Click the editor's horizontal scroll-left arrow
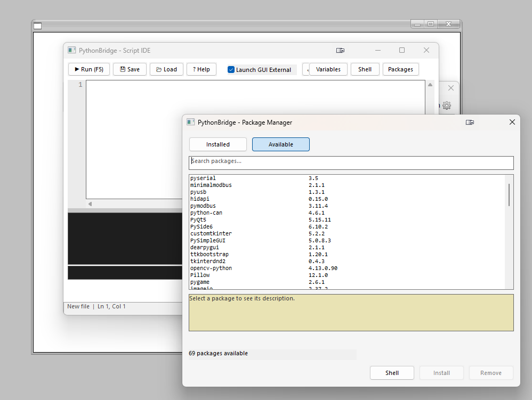This screenshot has height=400, width=532. point(90,204)
